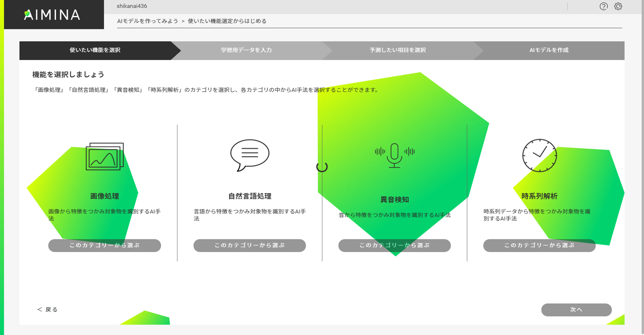
Task: Click the username shikanai436
Action: click(x=132, y=6)
